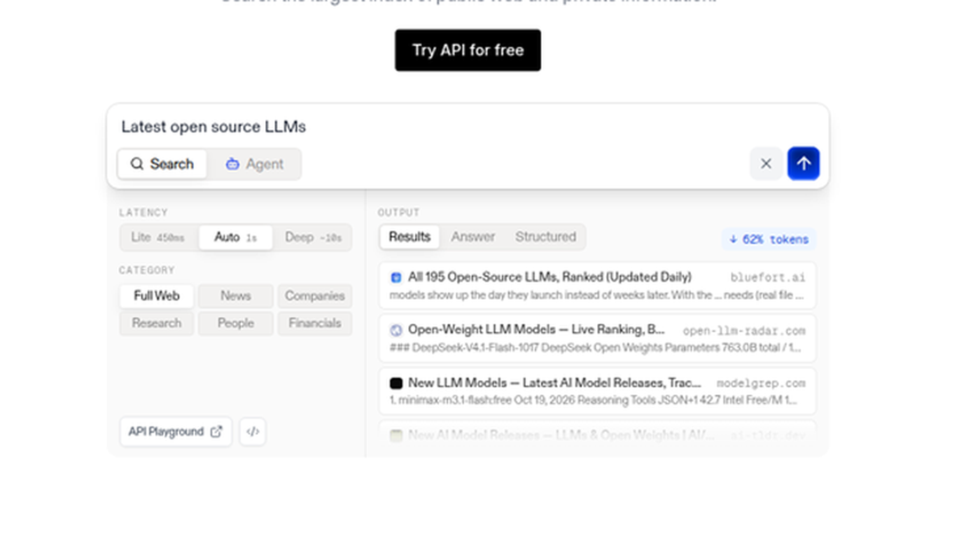980x551 pixels.
Task: Open the Answer output tab
Action: (473, 237)
